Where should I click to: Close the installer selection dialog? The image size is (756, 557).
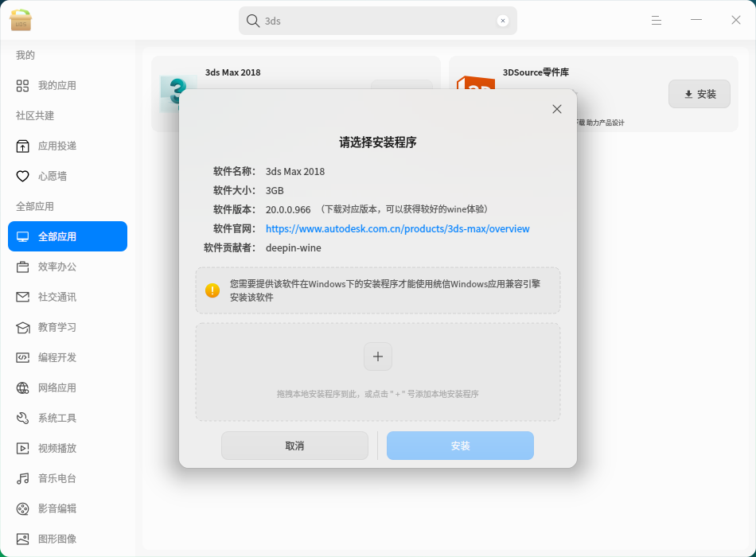557,109
